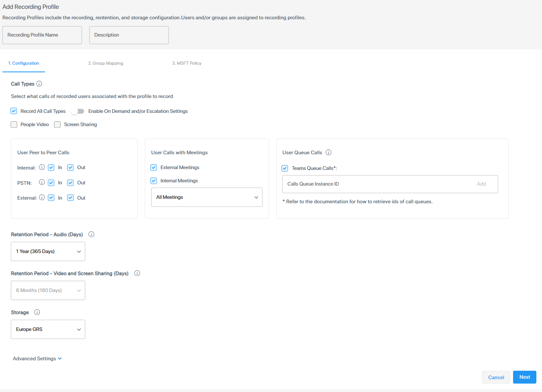542x392 pixels.
Task: Click the info icon next to Internal
Action: pyautogui.click(x=42, y=167)
